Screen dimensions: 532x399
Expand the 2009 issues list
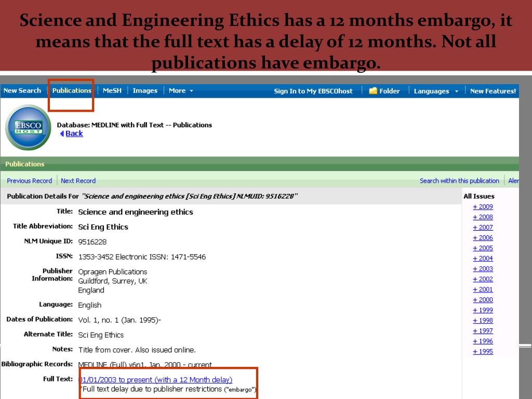click(483, 207)
